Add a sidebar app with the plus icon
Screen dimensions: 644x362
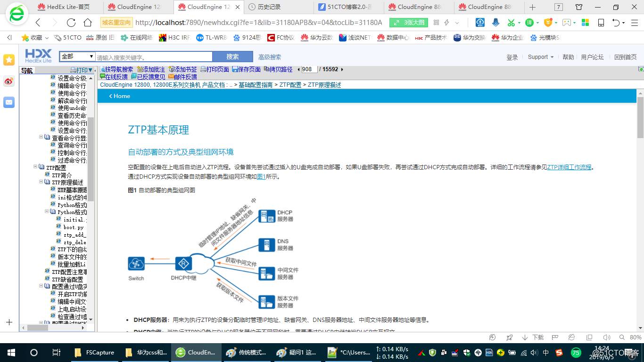(9, 322)
